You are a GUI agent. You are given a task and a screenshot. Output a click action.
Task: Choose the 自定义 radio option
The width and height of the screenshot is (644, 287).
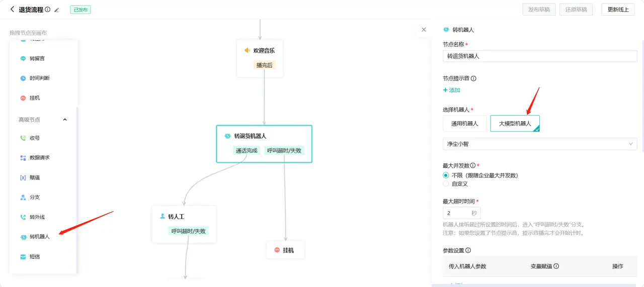point(446,184)
